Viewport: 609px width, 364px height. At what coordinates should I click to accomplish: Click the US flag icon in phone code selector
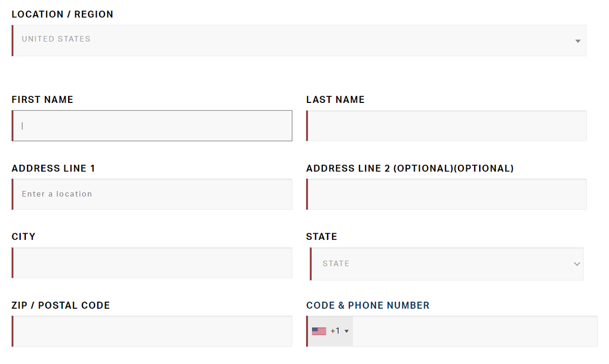click(319, 331)
